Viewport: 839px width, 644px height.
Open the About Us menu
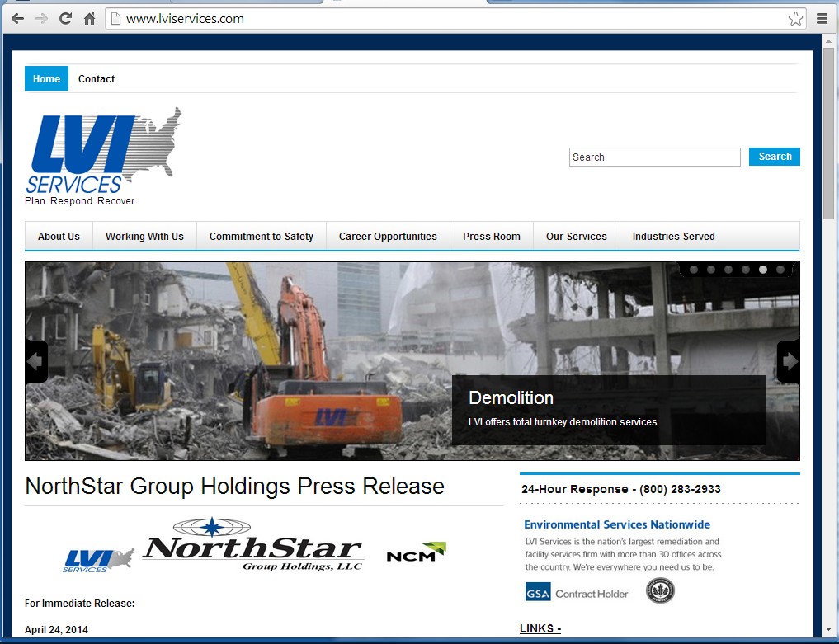[59, 237]
